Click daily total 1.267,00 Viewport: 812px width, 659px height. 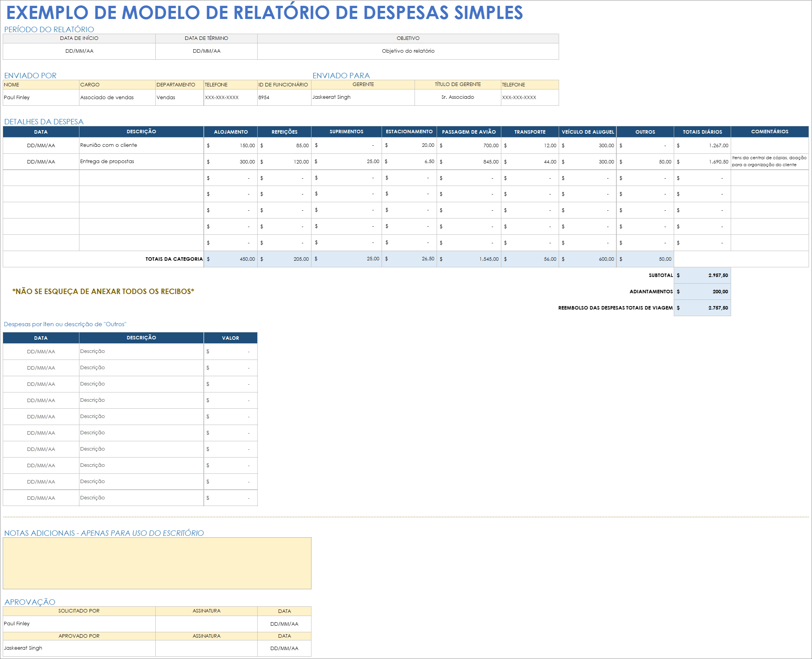tap(702, 146)
